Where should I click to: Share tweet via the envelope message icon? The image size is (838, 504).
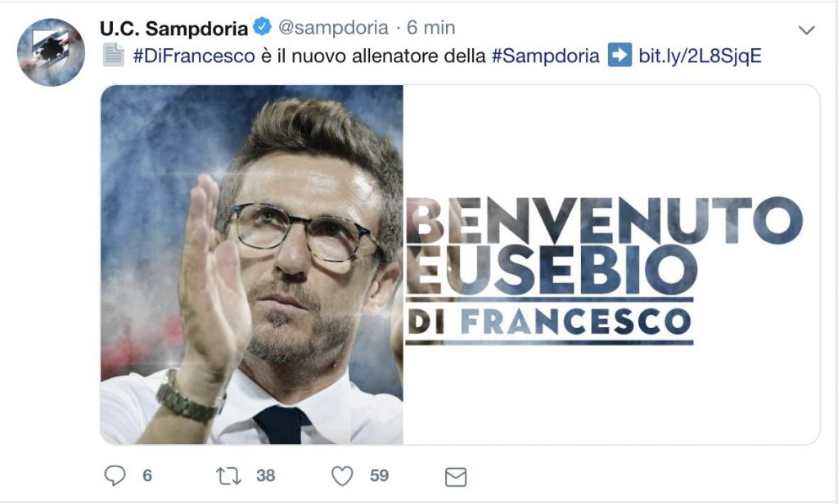[x=456, y=477]
